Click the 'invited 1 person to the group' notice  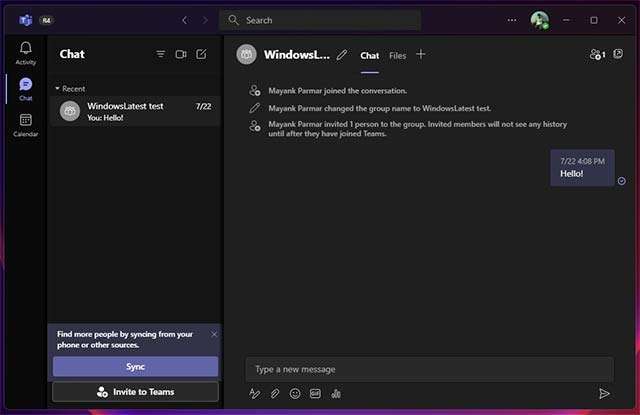coord(418,129)
